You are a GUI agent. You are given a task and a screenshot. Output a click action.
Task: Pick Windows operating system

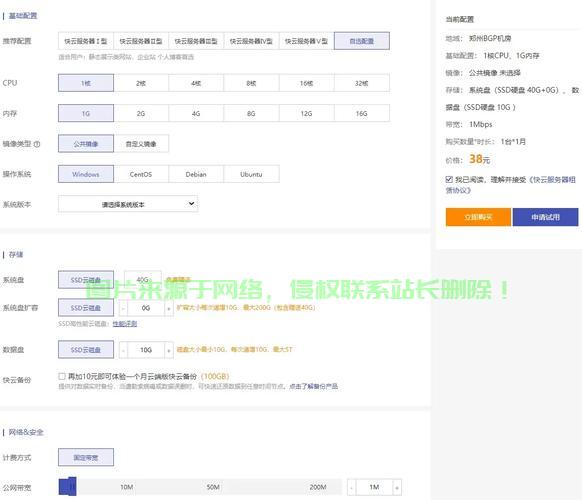(86, 174)
